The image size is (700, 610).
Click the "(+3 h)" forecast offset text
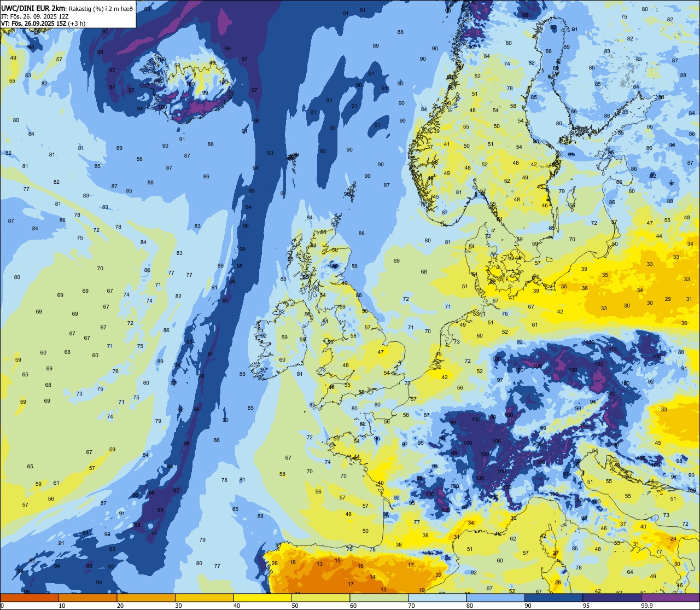pyautogui.click(x=77, y=23)
